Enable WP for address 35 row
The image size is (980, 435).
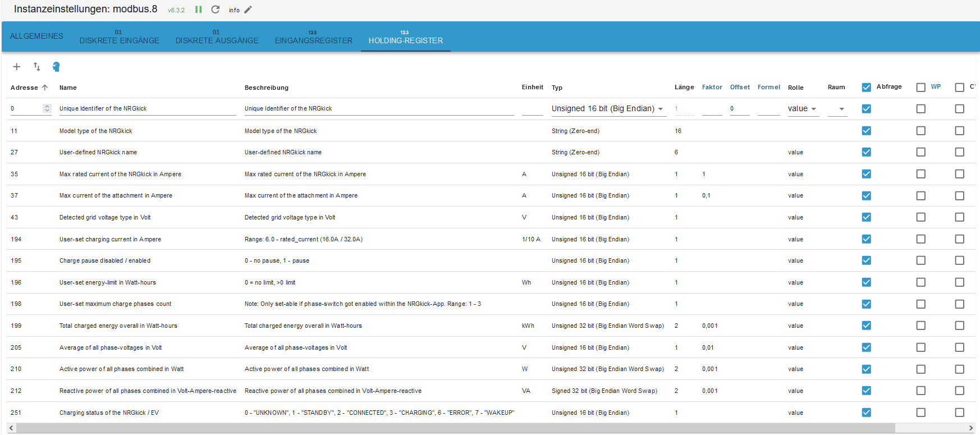[x=921, y=174]
